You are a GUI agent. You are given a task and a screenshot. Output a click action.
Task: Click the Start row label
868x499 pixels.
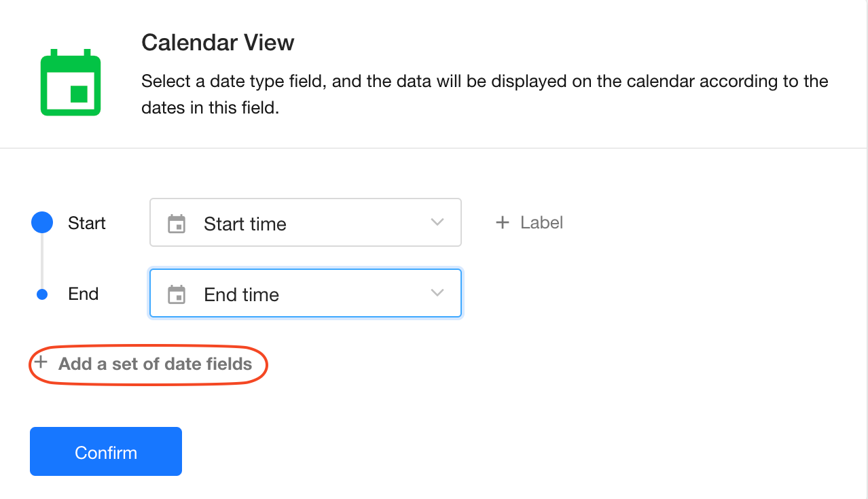point(87,223)
